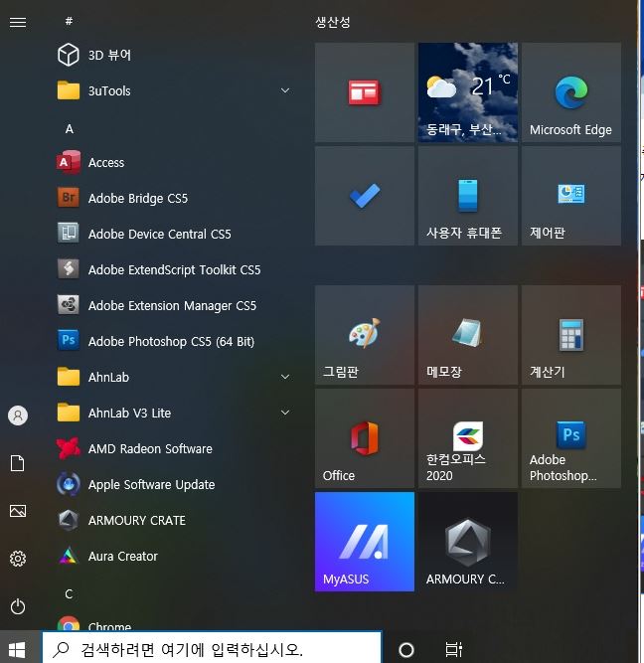Launch Adobe Bridge CS5
The image size is (644, 663).
pyautogui.click(x=173, y=199)
